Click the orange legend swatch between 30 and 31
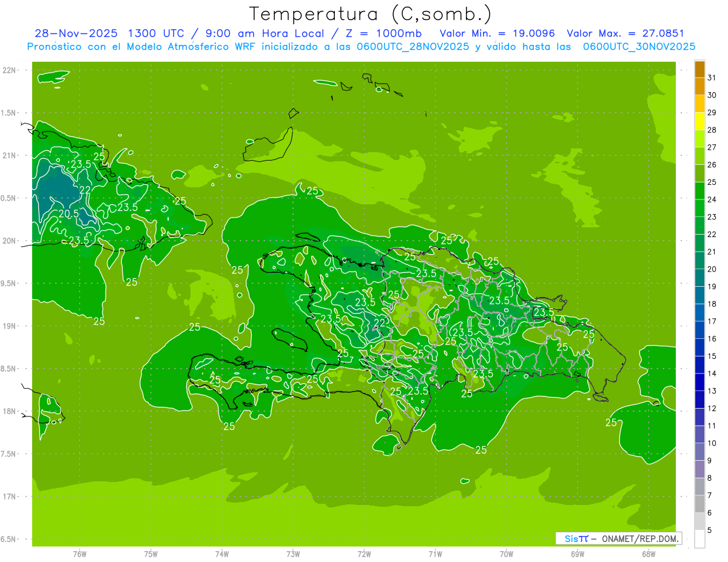This screenshot has width=728, height=562. pyautogui.click(x=699, y=87)
